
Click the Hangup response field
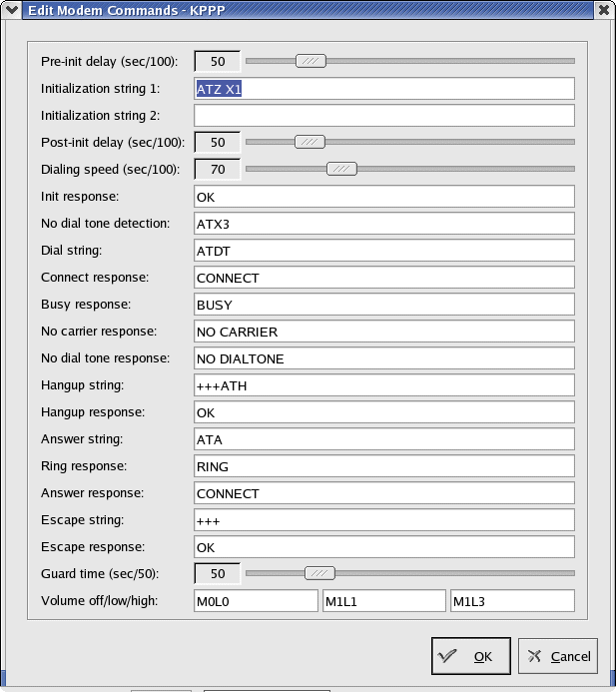384,412
